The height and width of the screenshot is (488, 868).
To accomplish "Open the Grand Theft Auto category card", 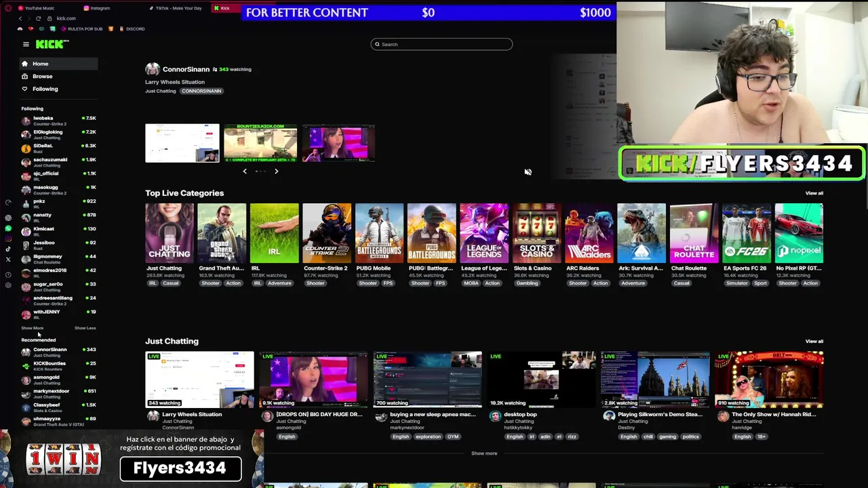I will coord(222,233).
